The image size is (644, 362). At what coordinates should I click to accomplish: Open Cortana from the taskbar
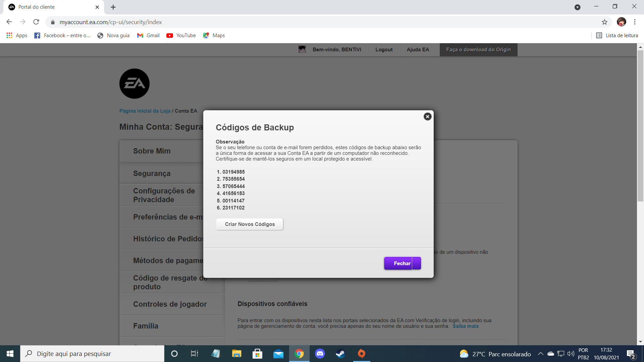pyautogui.click(x=174, y=354)
